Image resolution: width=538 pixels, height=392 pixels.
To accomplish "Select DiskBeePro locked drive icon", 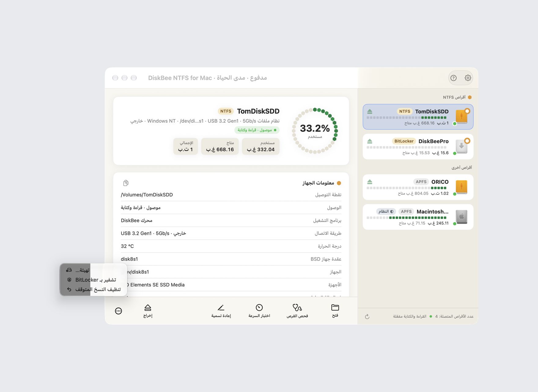I will click(462, 146).
